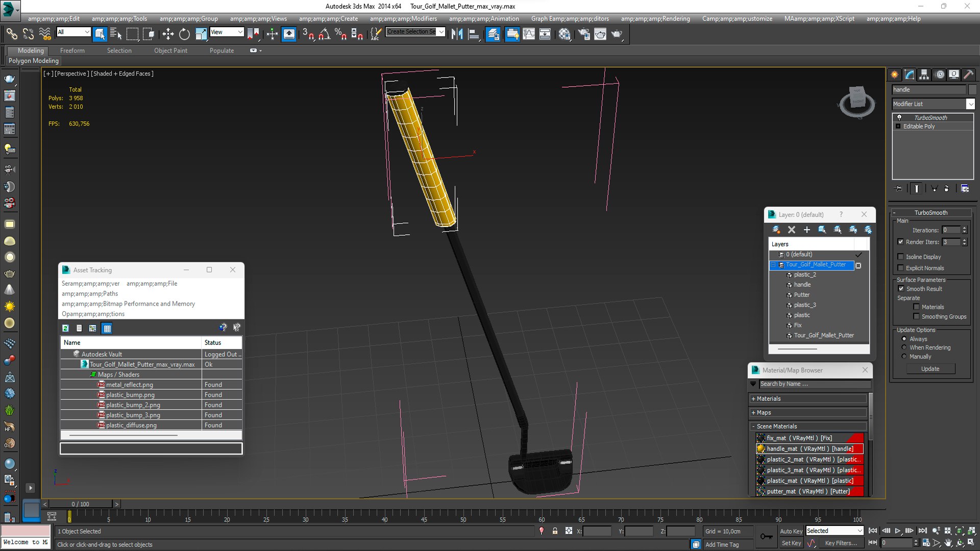Toggle the Isoline Display checkbox
This screenshot has height=551, width=980.
[901, 257]
